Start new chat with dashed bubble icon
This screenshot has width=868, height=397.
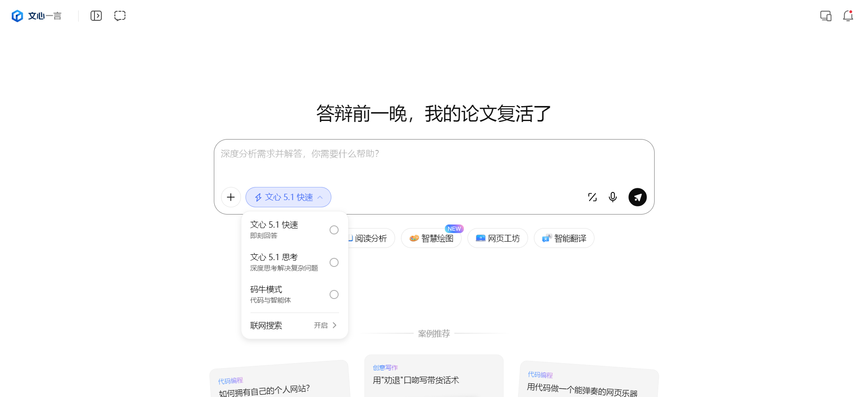coord(120,16)
